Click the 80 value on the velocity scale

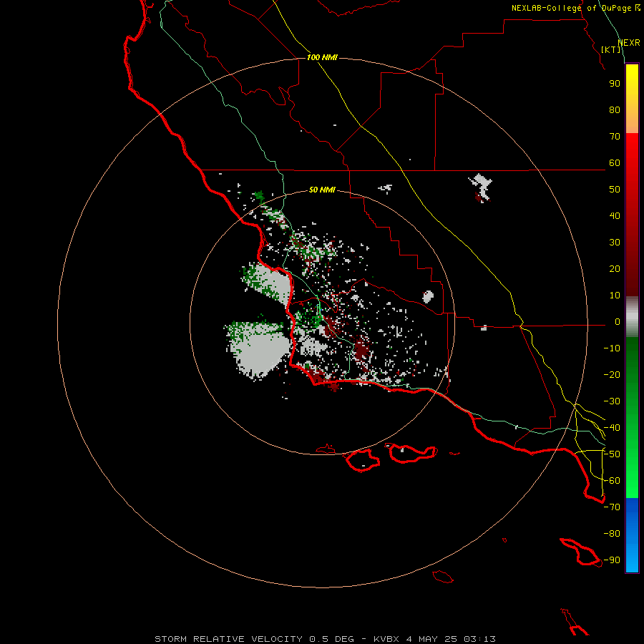tap(615, 110)
